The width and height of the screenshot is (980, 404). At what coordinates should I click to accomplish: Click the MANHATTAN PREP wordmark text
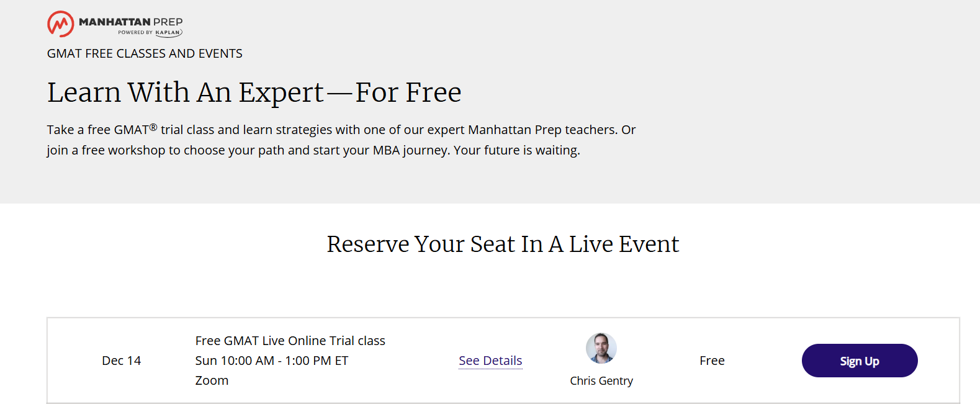pyautogui.click(x=130, y=22)
